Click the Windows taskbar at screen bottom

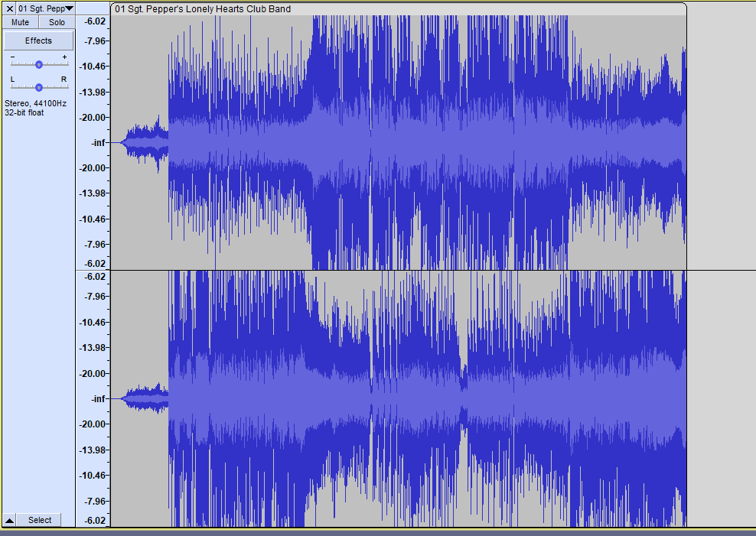click(x=378, y=532)
